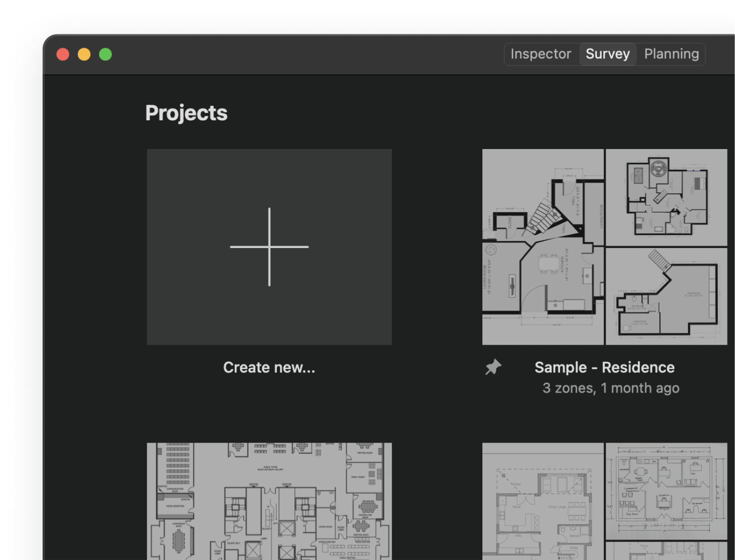
Task: Click the 'Create new...' label
Action: [x=269, y=367]
